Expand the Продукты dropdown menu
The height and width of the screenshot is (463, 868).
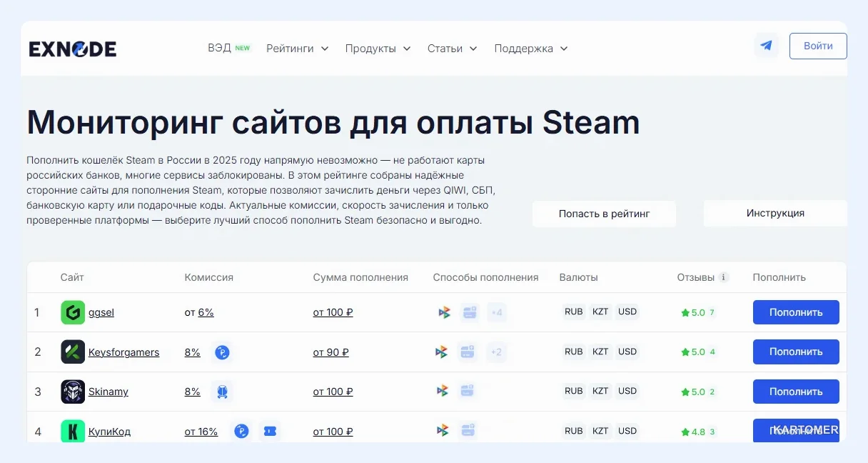(378, 49)
